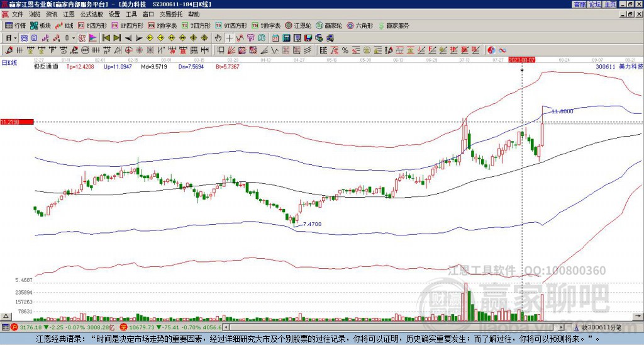Open the P数字表 number table
Viewport: 644px width, 345px height.
click(162, 25)
